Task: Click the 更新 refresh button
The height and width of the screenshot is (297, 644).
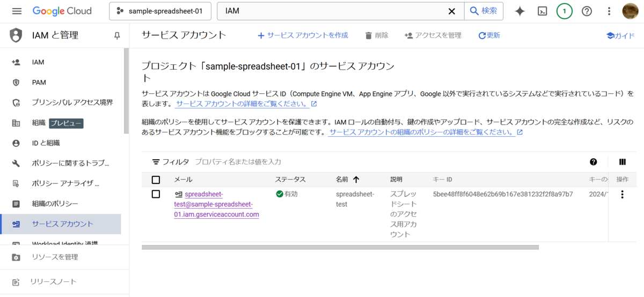Action: pyautogui.click(x=489, y=35)
